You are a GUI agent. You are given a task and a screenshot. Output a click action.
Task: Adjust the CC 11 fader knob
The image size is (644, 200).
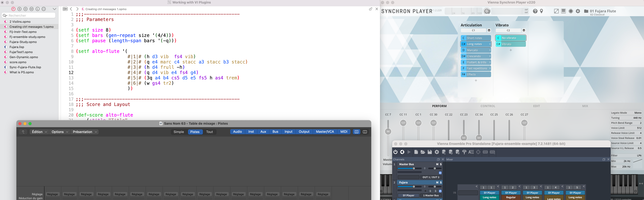pos(403,123)
